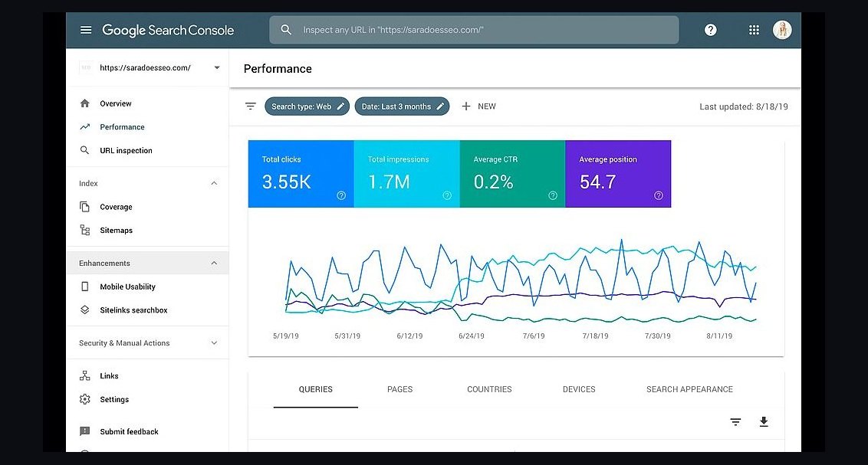Screen dimensions: 868x465
Task: Toggle the Average position metric card
Action: coord(618,174)
